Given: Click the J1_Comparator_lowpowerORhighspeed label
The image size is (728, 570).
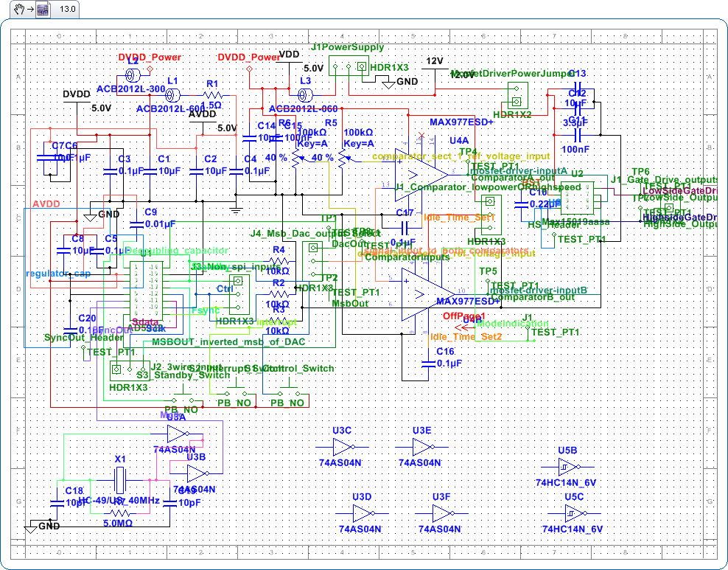Looking at the screenshot, I should pyautogui.click(x=488, y=187).
